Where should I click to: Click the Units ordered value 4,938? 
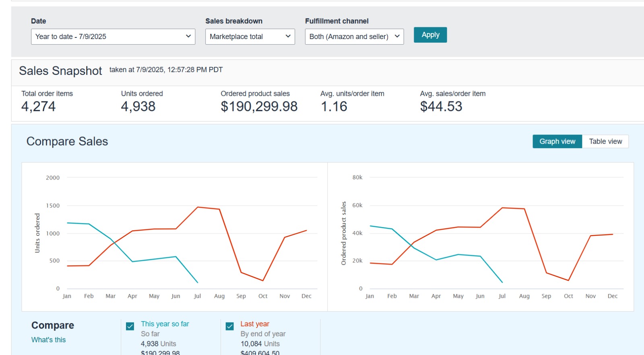138,107
